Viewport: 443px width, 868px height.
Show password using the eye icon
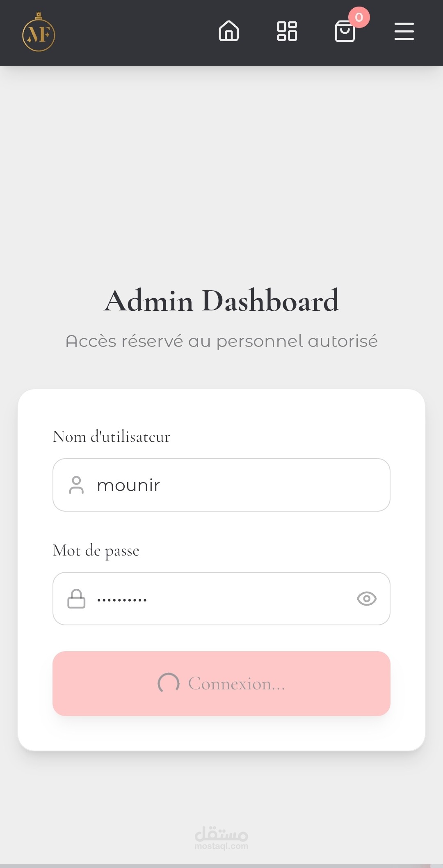(367, 599)
